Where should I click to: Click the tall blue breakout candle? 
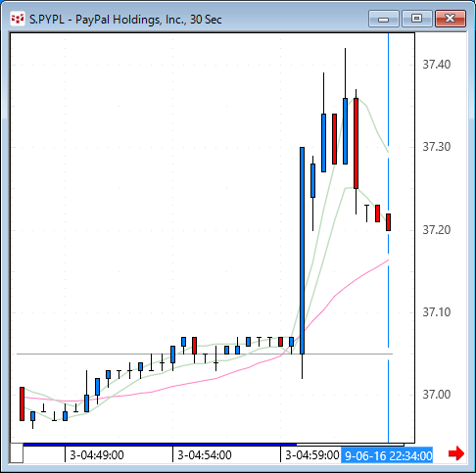[x=303, y=251]
